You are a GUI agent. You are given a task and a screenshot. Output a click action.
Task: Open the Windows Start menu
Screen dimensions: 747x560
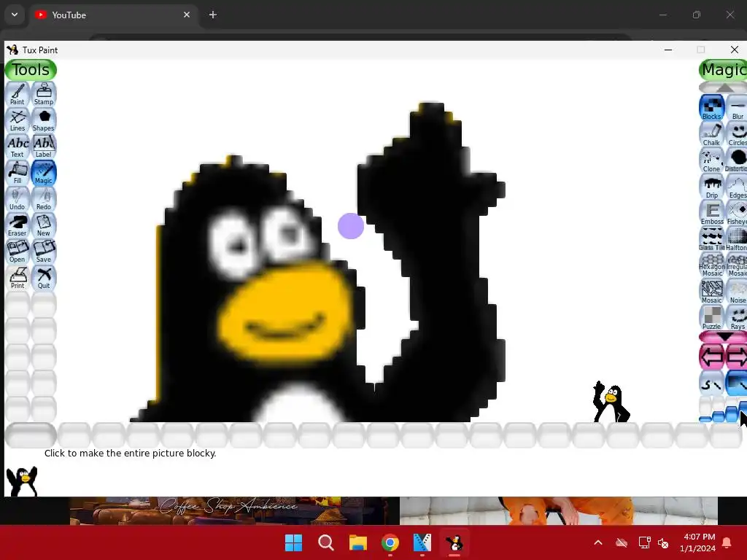[x=293, y=542]
